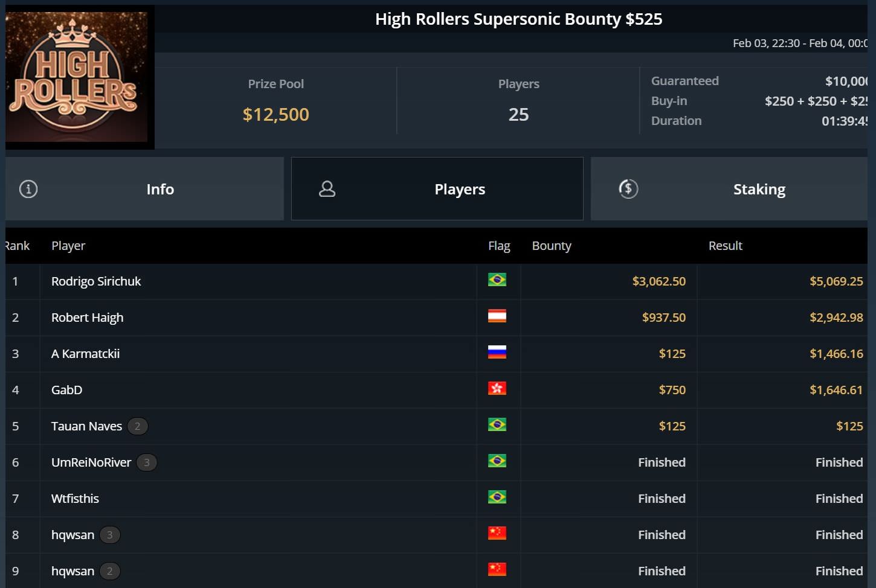Click the re-entry badge beside Tauan Naves
Image resolution: width=876 pixels, height=588 pixels.
tap(138, 426)
